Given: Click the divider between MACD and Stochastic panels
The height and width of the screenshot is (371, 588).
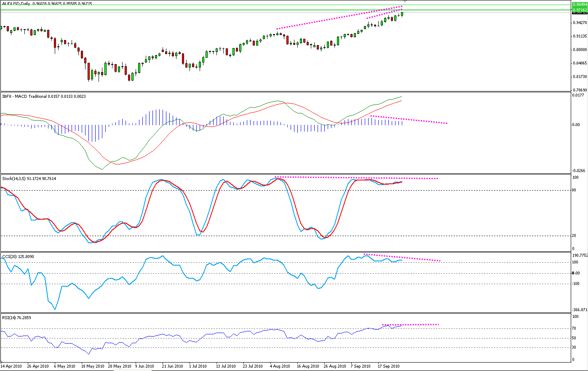Looking at the screenshot, I should click(x=286, y=174).
